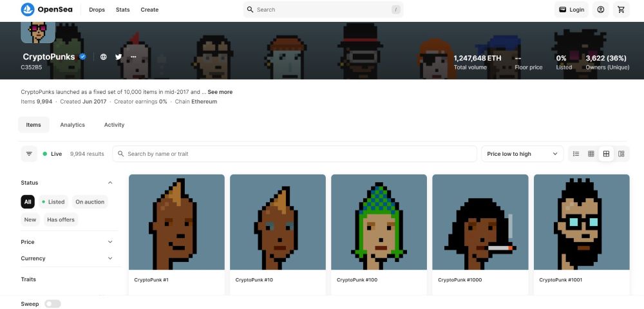Open the Drops menu
644x309 pixels.
[x=97, y=10]
